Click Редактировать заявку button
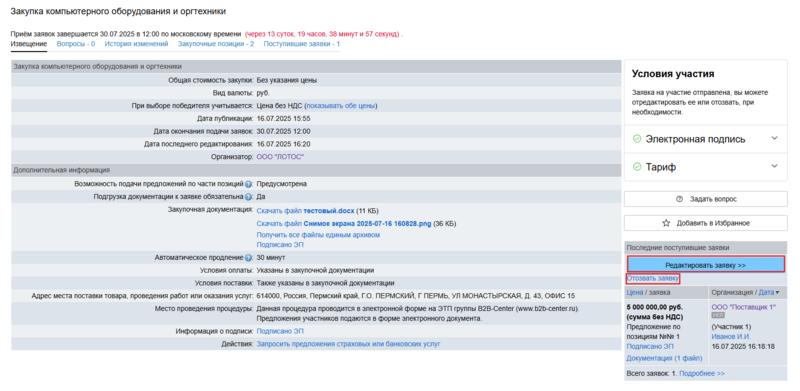This screenshot has width=800, height=391. 706,265
